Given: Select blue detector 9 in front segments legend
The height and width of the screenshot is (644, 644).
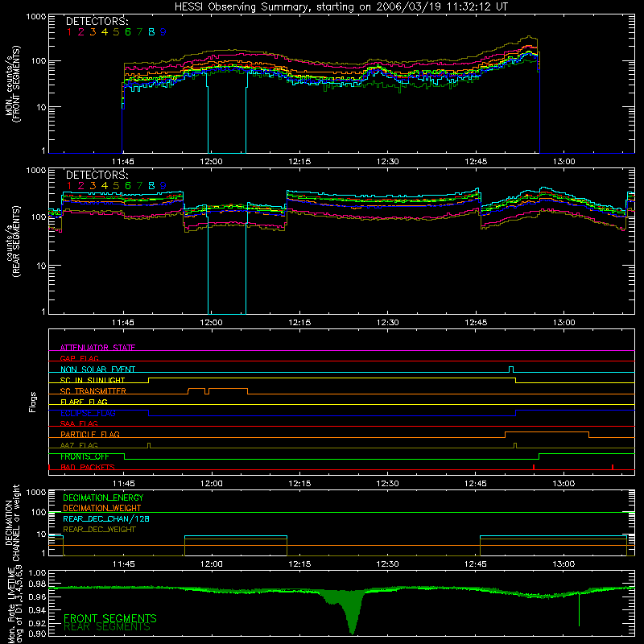Looking at the screenshot, I should pyautogui.click(x=163, y=32).
